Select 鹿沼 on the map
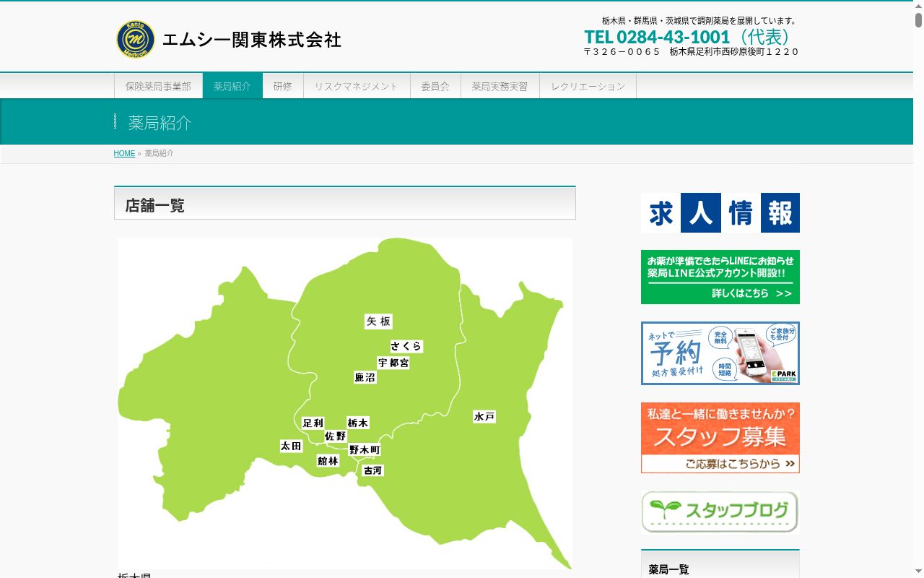The image size is (924, 578). 365,377
